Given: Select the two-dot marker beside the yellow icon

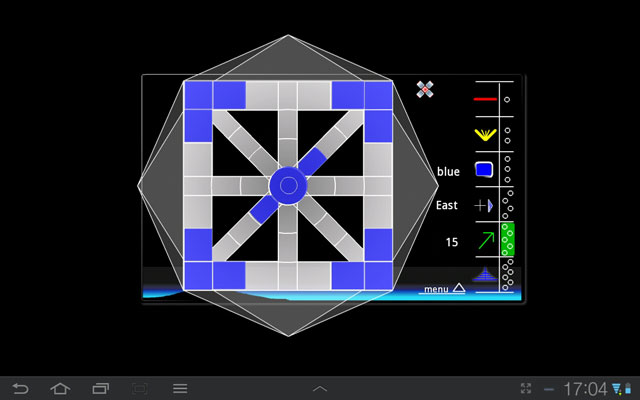Looking at the screenshot, I should tap(507, 136).
